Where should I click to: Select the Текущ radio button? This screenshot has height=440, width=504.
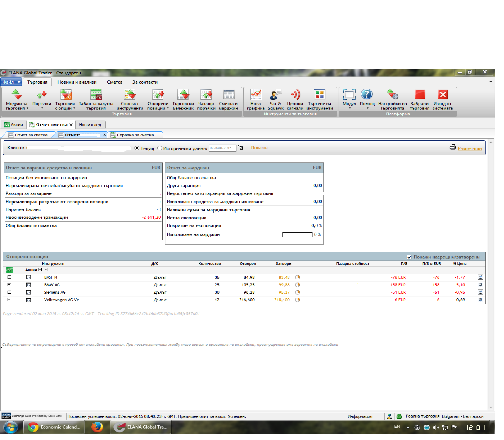pyautogui.click(x=137, y=148)
